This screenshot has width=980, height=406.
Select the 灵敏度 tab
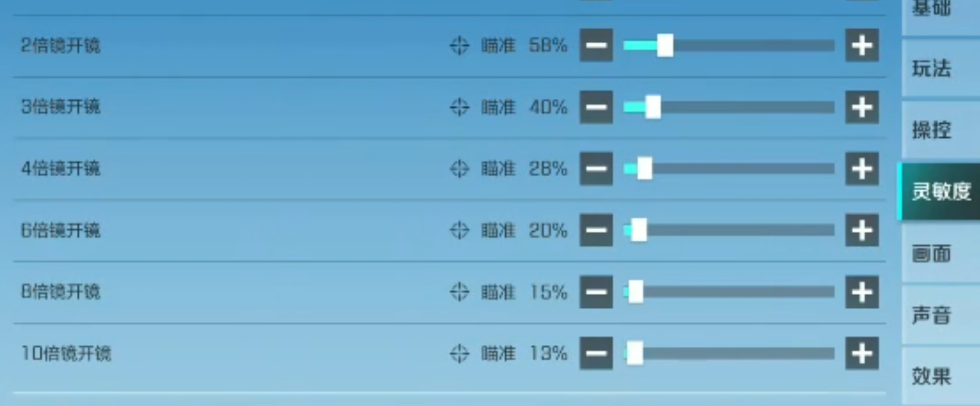click(x=940, y=191)
